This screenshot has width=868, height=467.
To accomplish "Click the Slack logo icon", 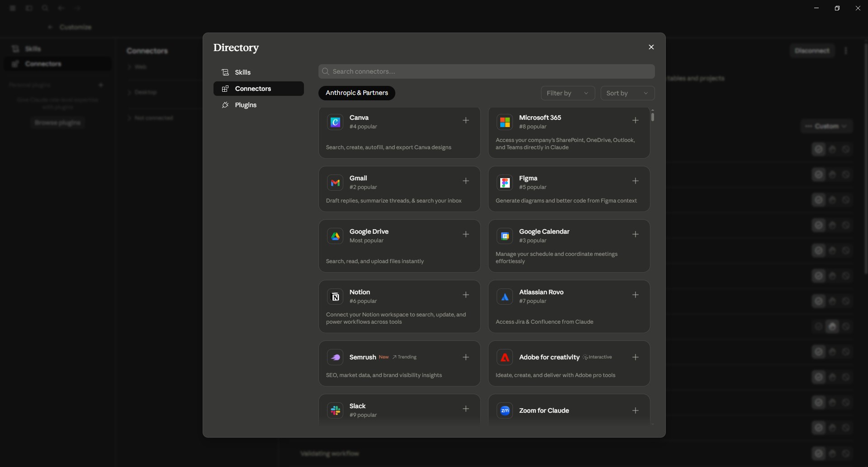I will point(335,410).
